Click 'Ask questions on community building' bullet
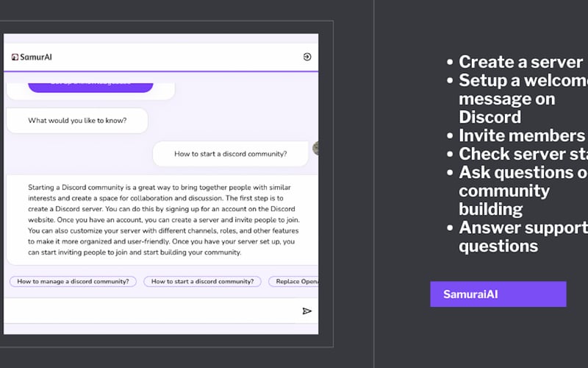The height and width of the screenshot is (368, 588). pos(517,191)
